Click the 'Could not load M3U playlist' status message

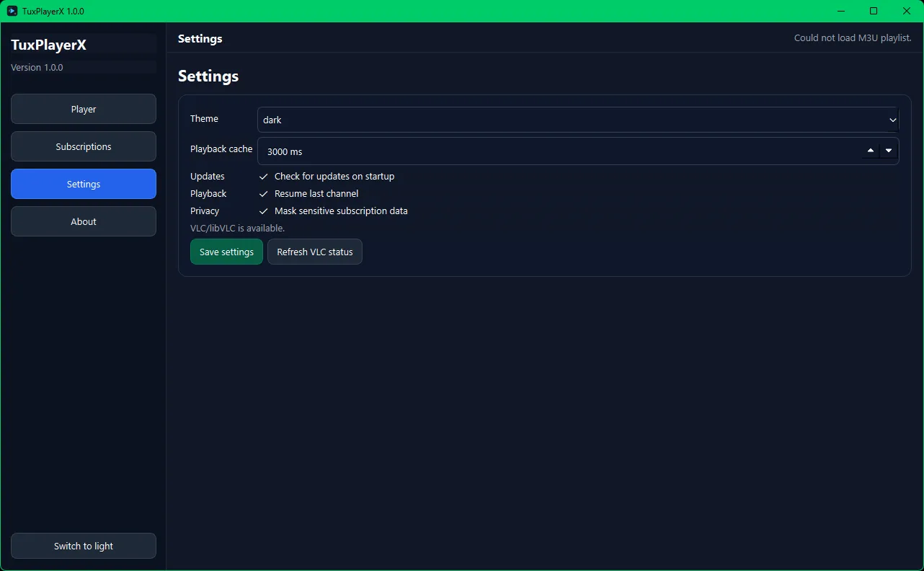[852, 37]
